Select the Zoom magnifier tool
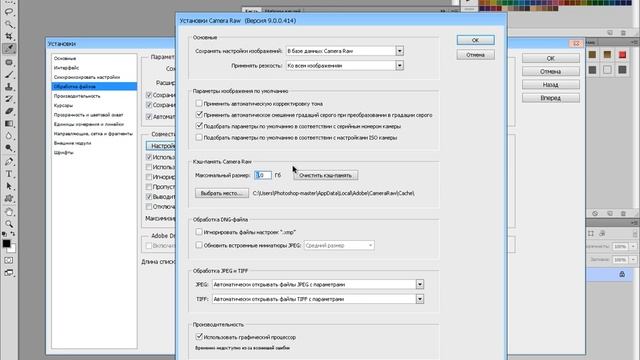The width and height of the screenshot is (640, 360). point(9,224)
